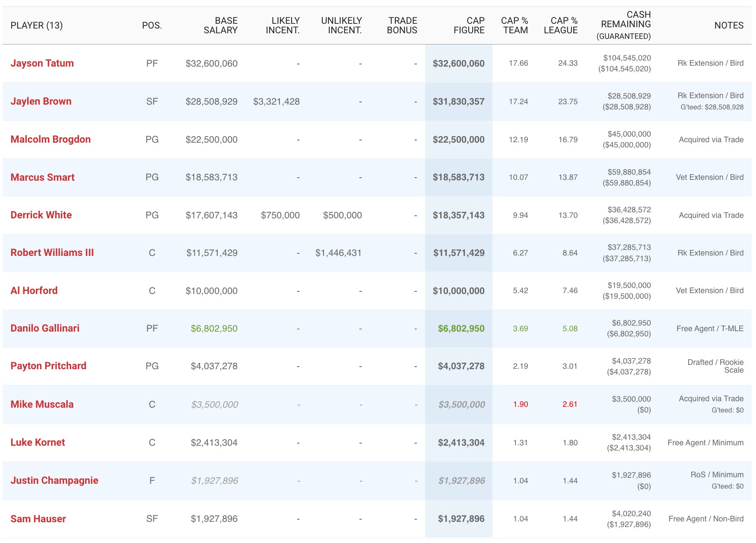
Task: Sort by the Base Salary column header
Action: pos(220,26)
